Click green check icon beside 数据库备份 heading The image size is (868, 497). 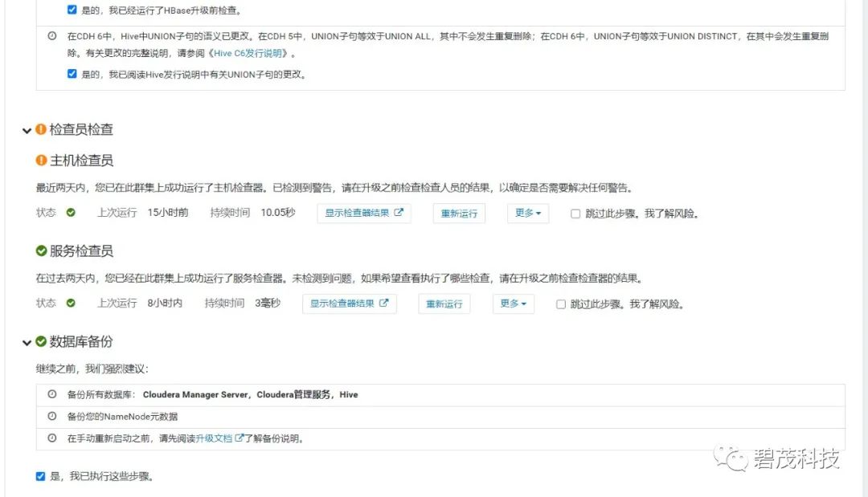pos(41,341)
